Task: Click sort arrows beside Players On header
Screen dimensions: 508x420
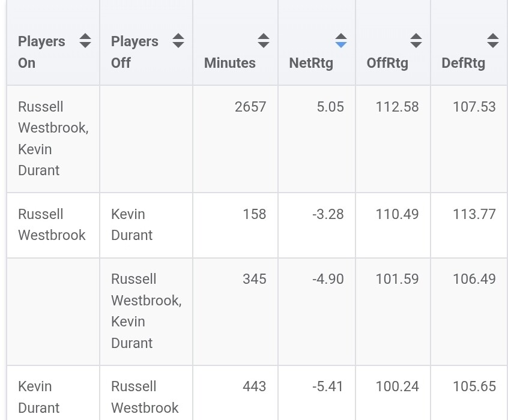Action: [x=85, y=41]
